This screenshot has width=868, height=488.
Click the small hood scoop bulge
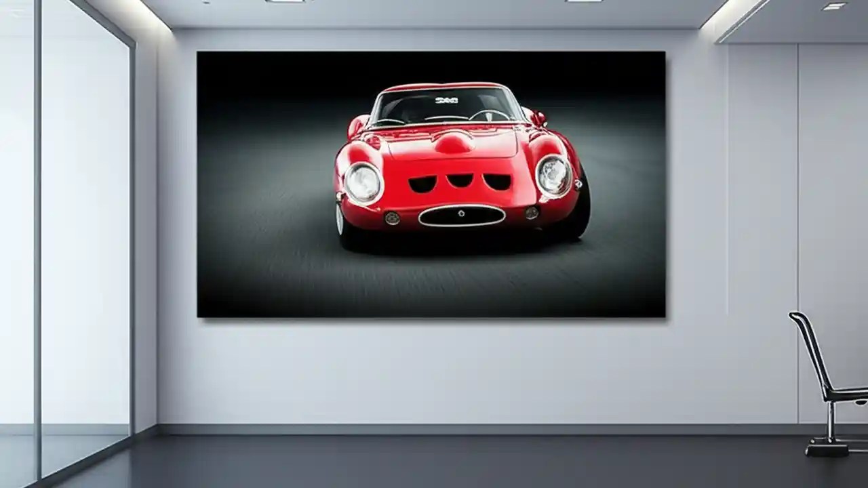452,144
